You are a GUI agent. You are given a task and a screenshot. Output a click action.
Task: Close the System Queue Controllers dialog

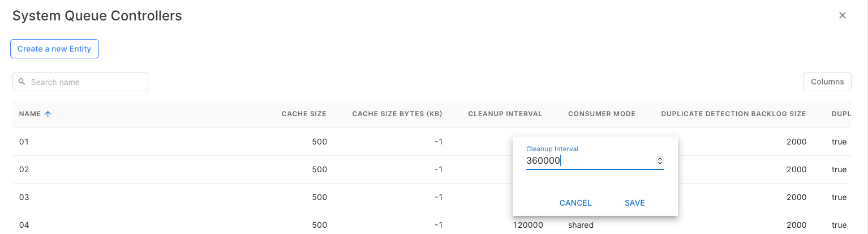(842, 15)
